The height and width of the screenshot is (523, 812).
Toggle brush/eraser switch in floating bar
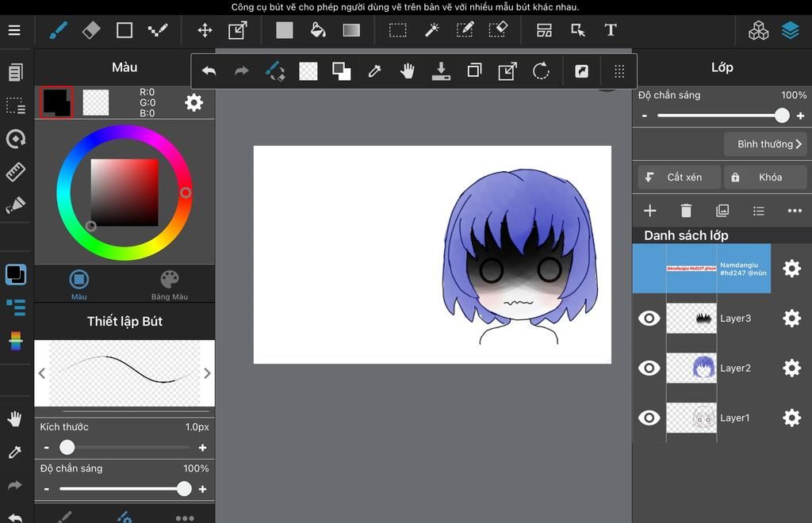pos(275,71)
